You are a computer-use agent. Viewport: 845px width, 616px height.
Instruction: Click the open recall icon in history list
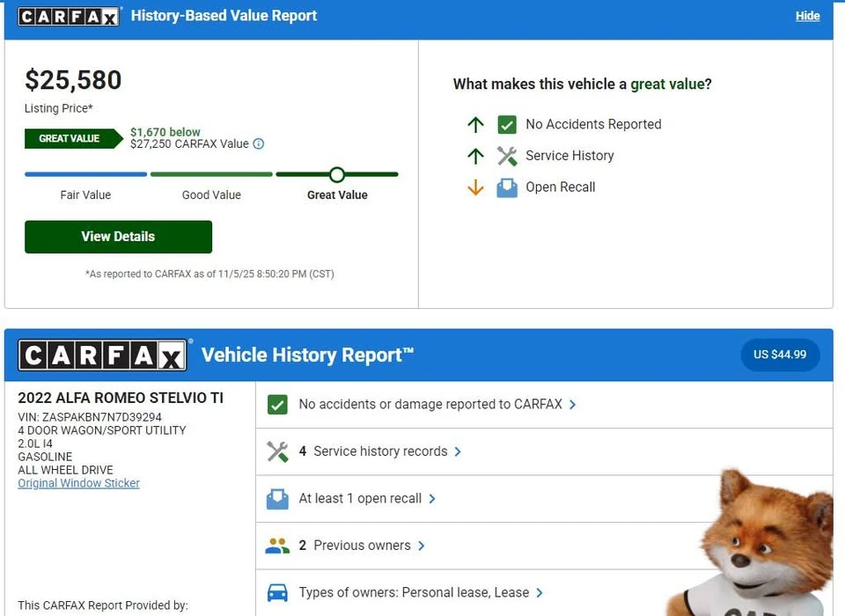(277, 499)
